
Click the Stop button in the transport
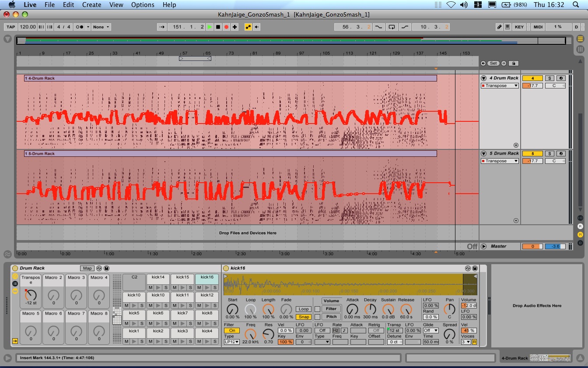(218, 27)
